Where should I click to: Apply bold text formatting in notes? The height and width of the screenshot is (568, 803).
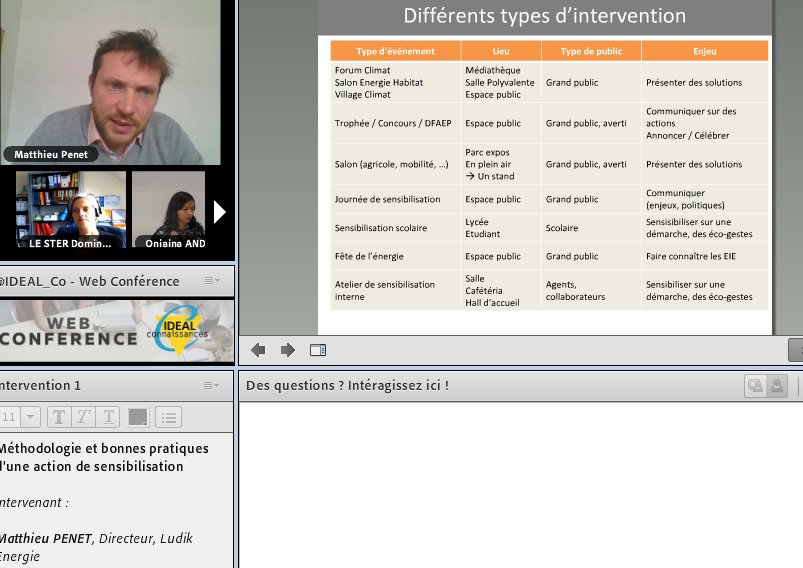[59, 417]
